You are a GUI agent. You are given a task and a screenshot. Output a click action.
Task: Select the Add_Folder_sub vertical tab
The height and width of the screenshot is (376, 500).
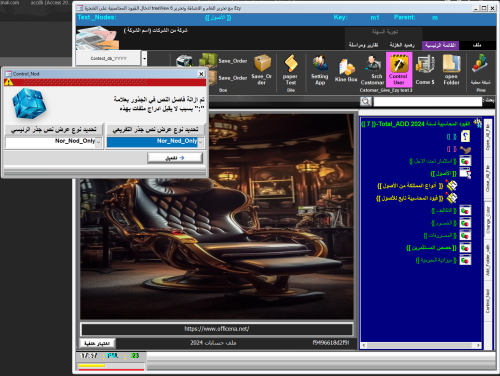pyautogui.click(x=488, y=261)
